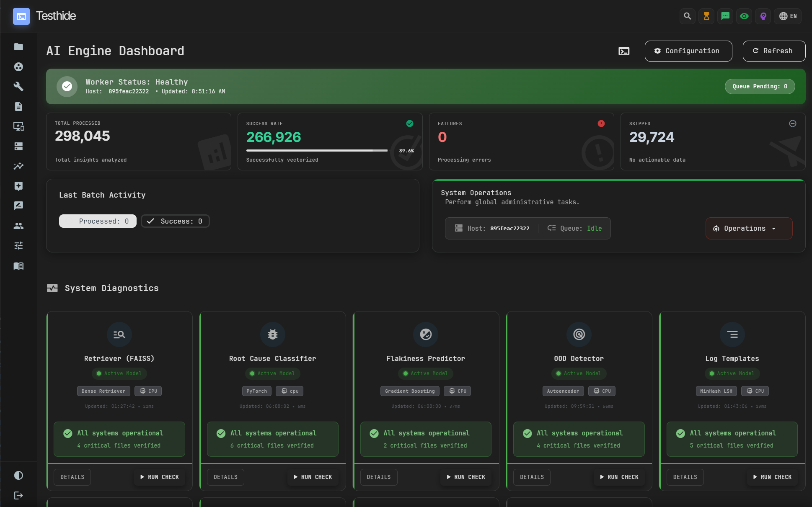This screenshot has width=812, height=507.
Task: Open the search icon in the top bar
Action: click(x=687, y=16)
